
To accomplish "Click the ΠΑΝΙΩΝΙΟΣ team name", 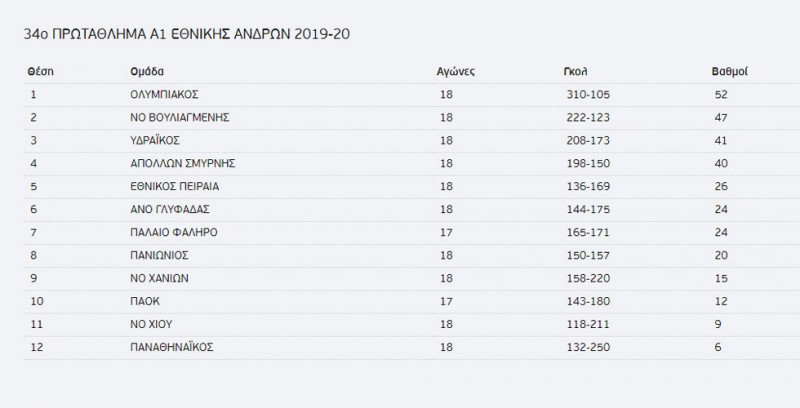I will click(160, 254).
